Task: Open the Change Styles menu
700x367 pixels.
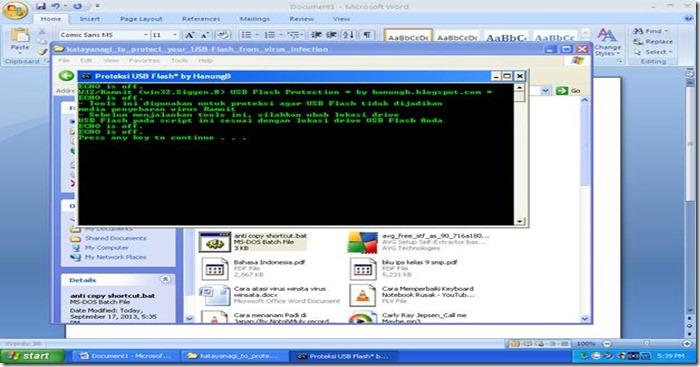Action: 608,42
